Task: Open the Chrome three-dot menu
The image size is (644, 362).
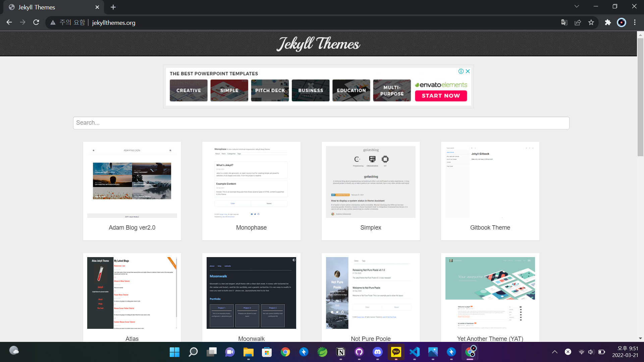Action: (635, 22)
